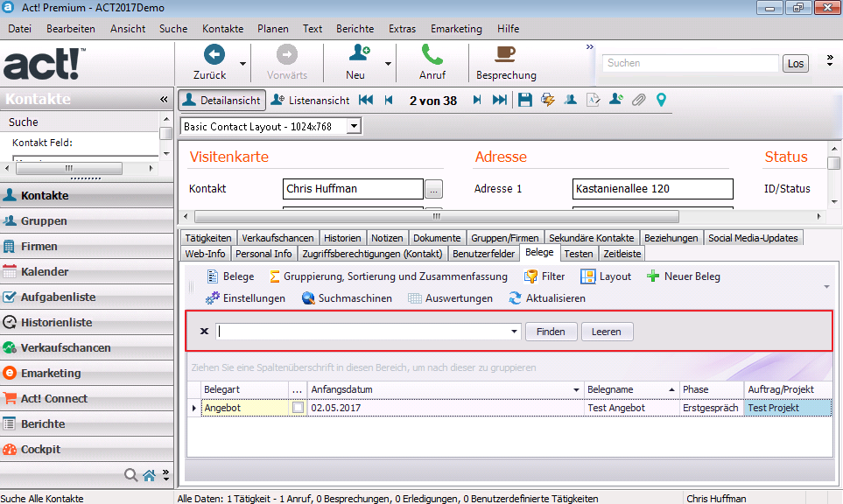843x504 pixels.
Task: Switch to Detailansicht view
Action: pyautogui.click(x=221, y=100)
